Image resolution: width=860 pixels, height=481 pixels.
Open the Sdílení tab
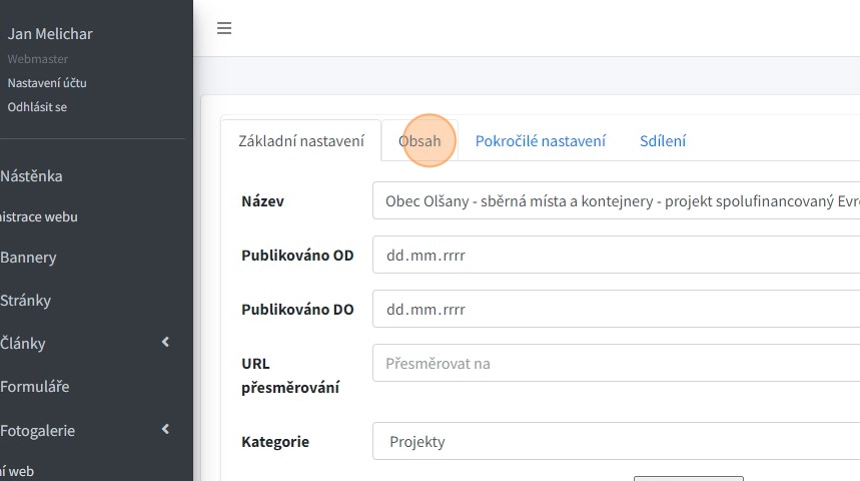(663, 141)
